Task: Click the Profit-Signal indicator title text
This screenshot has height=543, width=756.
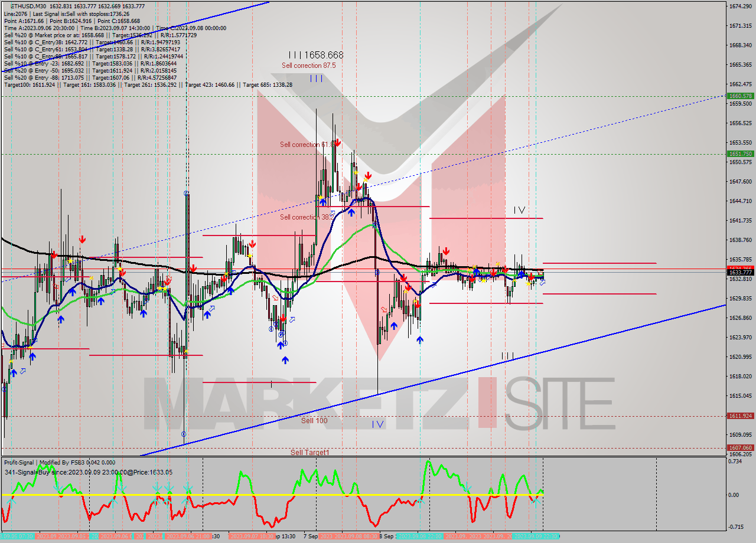Action: click(59, 463)
